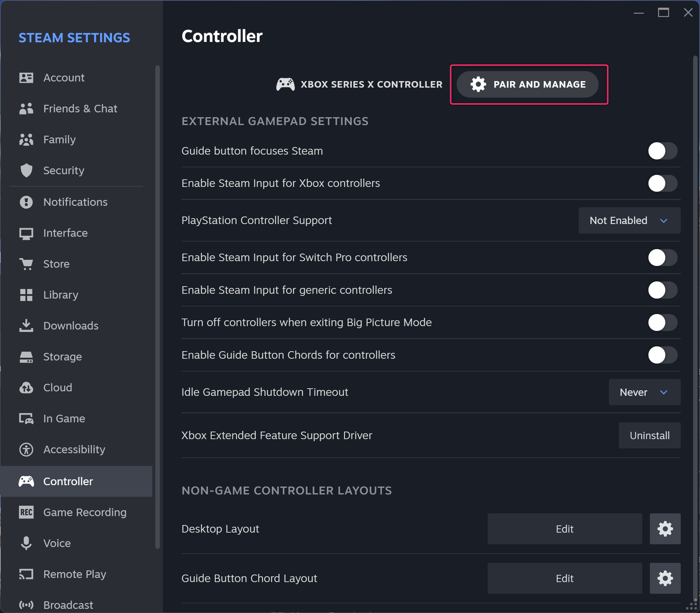Switch to Notifications settings
This screenshot has width=700, height=613.
[x=76, y=202]
